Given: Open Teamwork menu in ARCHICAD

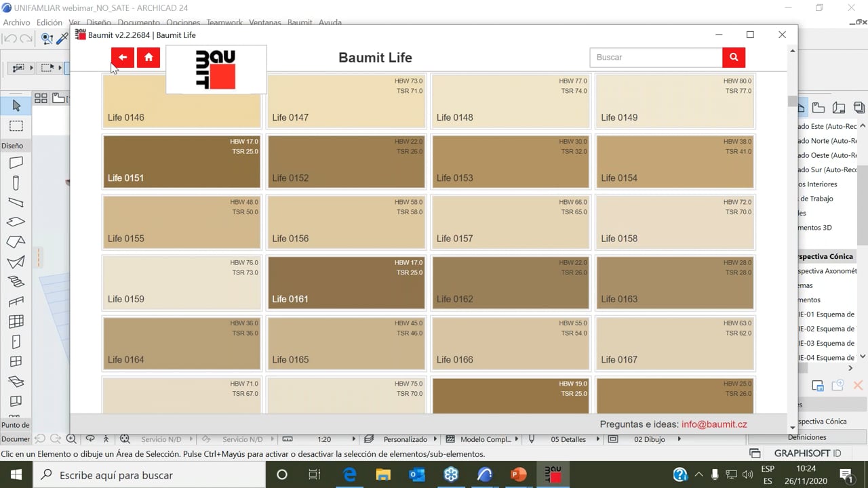Looking at the screenshot, I should pos(224,22).
